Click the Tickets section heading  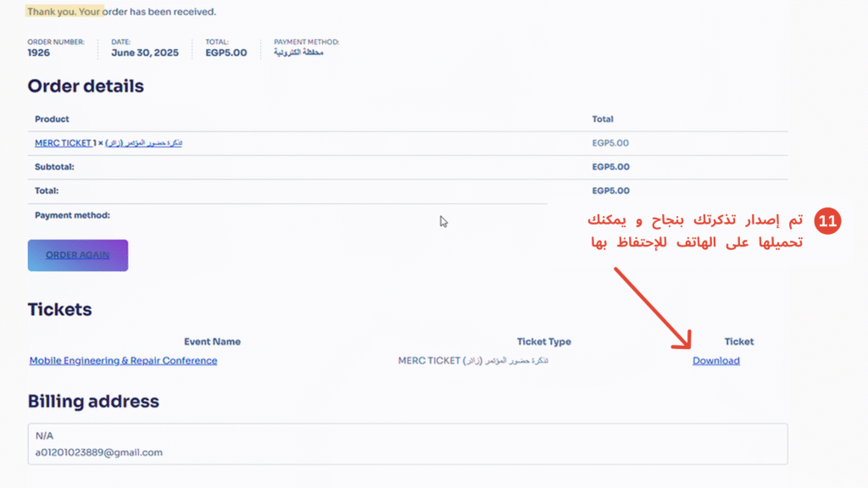tap(59, 309)
